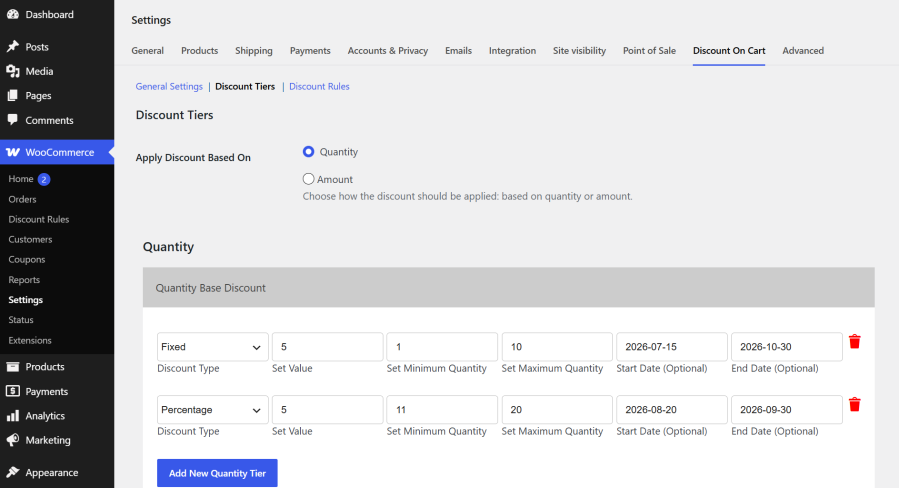The image size is (899, 488).
Task: Open Coupons in WooCommerce submenu
Action: tap(26, 259)
